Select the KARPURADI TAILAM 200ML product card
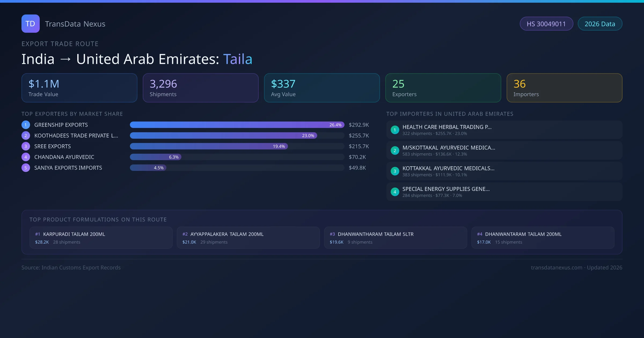Image resolution: width=644 pixels, height=338 pixels. (101, 237)
